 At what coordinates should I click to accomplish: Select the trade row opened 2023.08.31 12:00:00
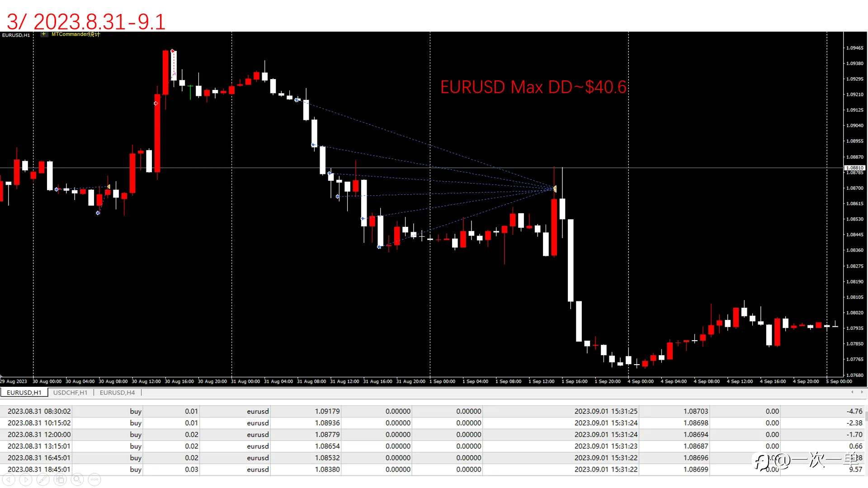(x=433, y=434)
